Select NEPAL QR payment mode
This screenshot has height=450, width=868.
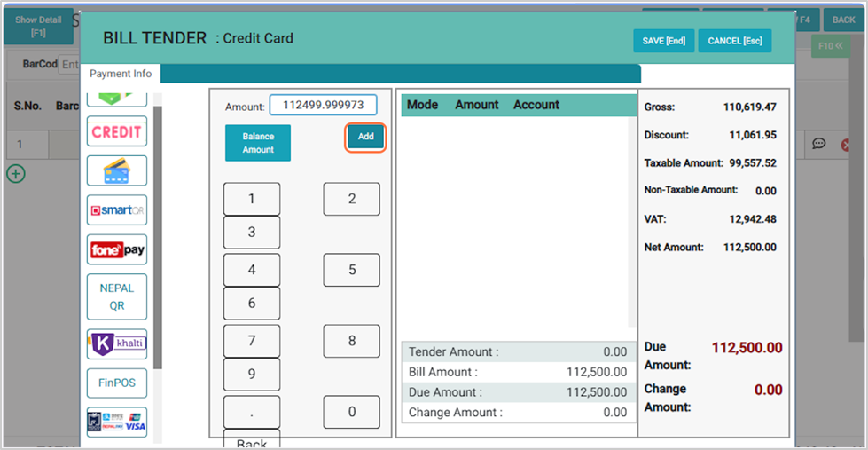(x=117, y=296)
